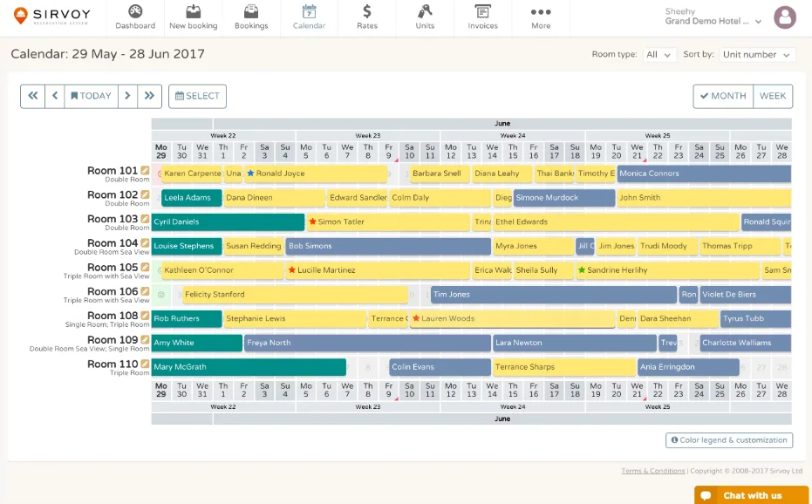
Task: Open the Rates dollar icon
Action: point(367,12)
